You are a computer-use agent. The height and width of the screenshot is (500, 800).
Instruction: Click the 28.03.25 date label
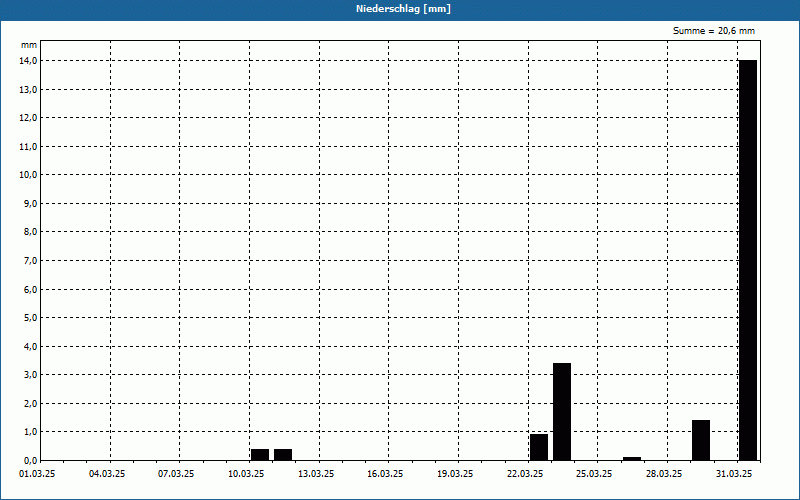pos(664,474)
